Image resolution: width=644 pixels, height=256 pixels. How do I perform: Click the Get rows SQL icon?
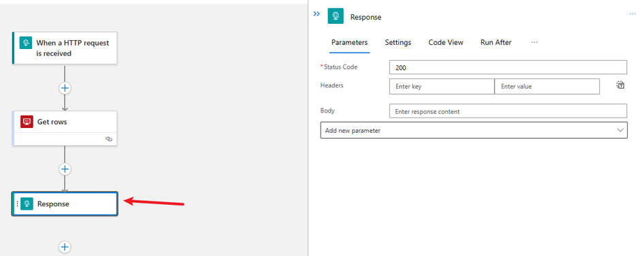click(x=27, y=122)
